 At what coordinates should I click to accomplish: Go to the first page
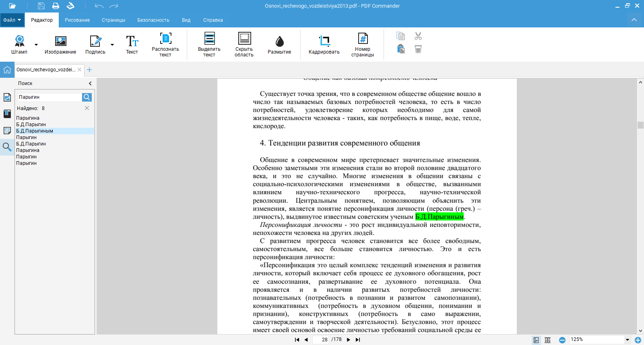pos(297,340)
